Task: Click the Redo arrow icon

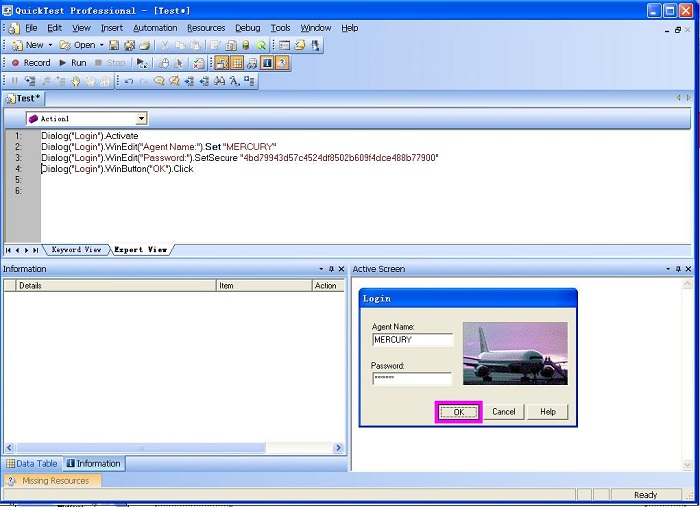Action: click(144, 81)
